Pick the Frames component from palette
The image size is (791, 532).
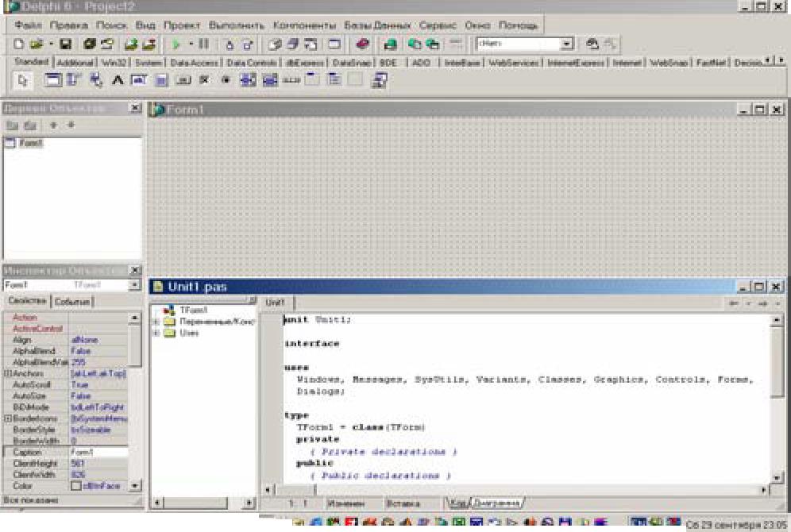[x=52, y=80]
